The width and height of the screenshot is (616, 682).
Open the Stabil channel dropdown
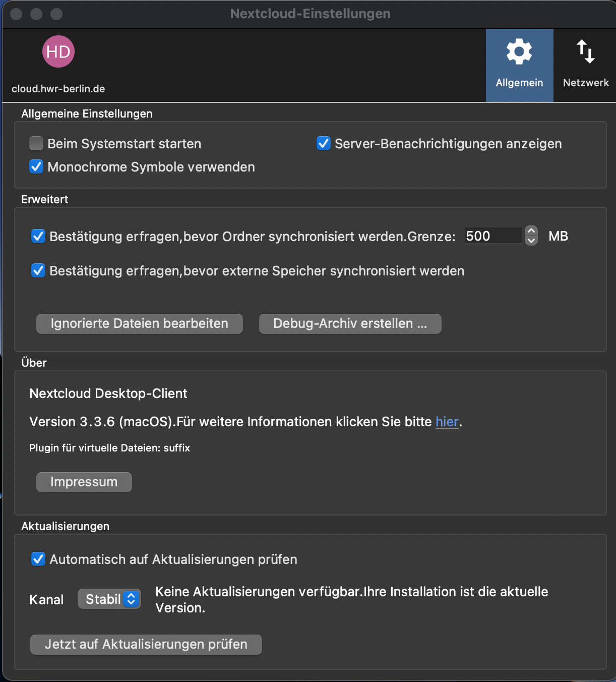click(x=109, y=599)
